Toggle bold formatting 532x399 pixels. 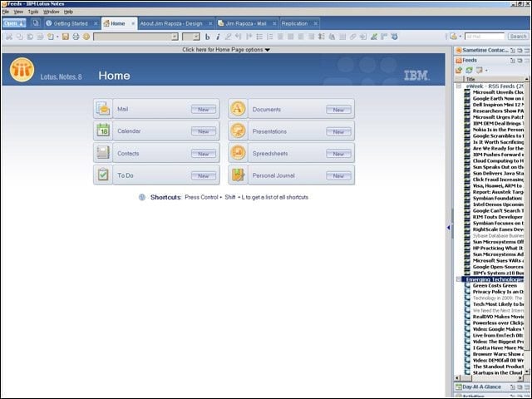point(207,37)
